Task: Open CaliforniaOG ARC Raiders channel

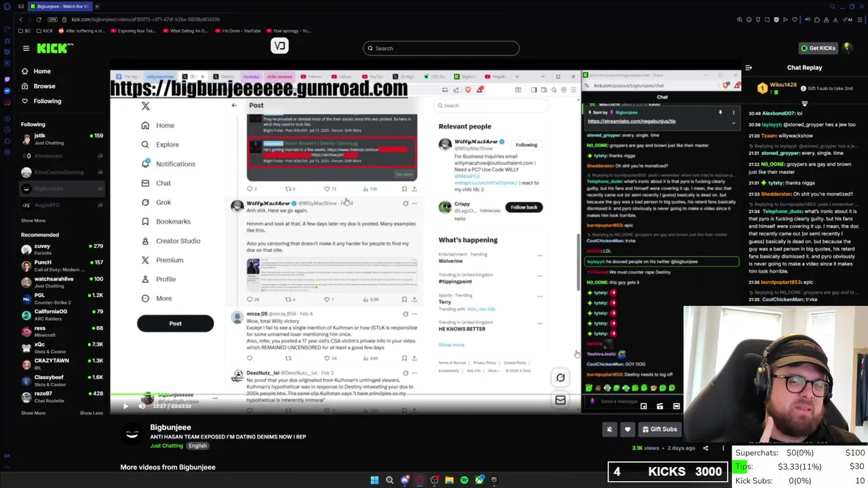Action: click(61, 314)
